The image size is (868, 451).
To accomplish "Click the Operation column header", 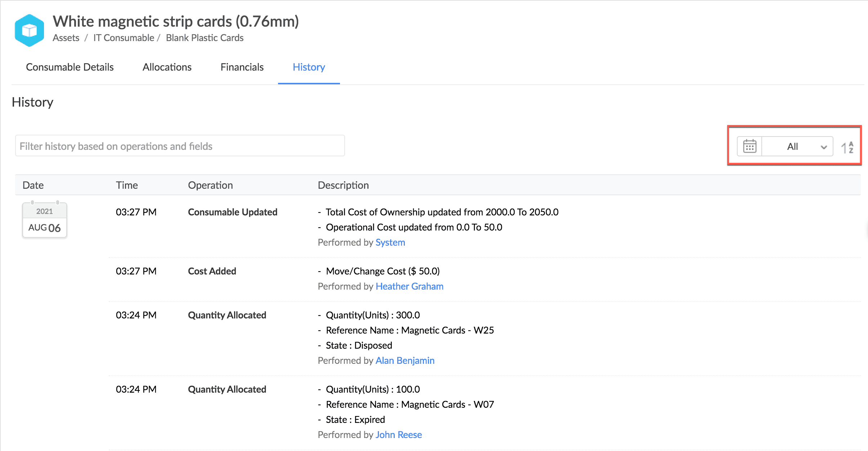I will [x=210, y=185].
